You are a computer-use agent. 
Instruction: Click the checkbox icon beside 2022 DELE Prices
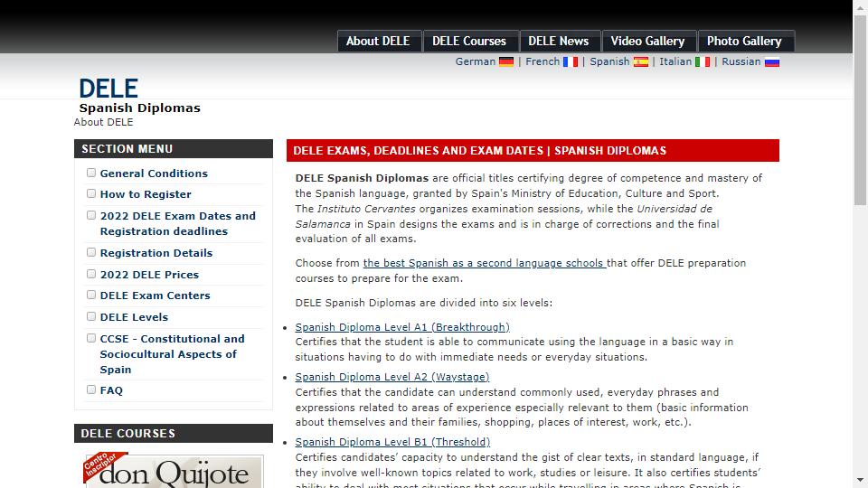tap(91, 274)
